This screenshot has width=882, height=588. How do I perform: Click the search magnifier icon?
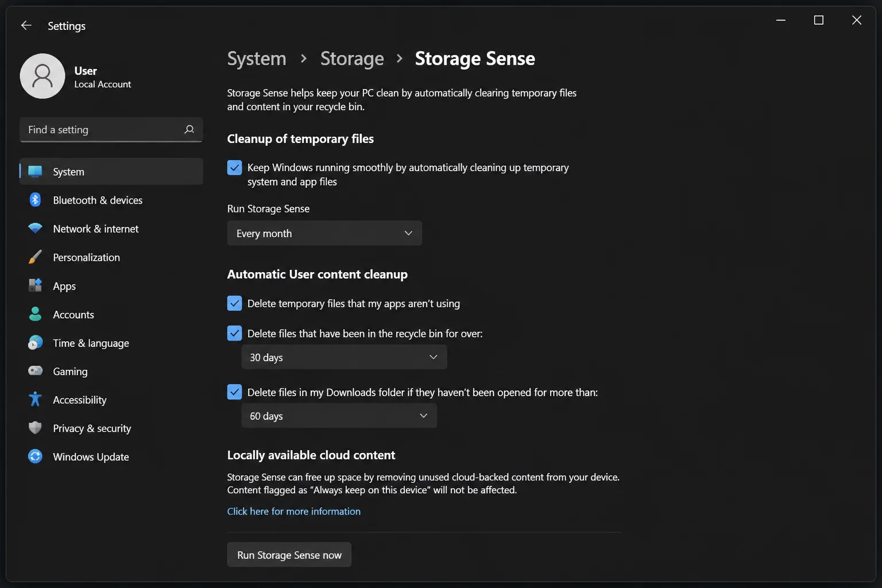click(189, 130)
